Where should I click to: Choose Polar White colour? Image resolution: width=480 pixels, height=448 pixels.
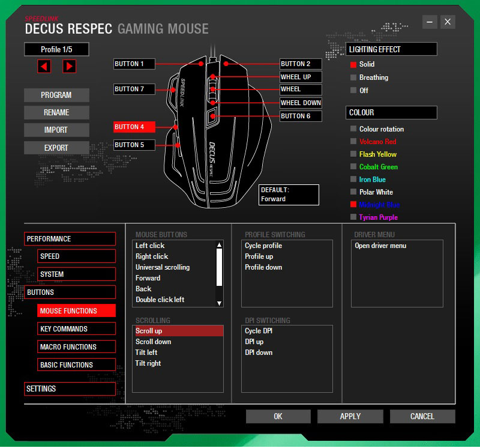[353, 192]
